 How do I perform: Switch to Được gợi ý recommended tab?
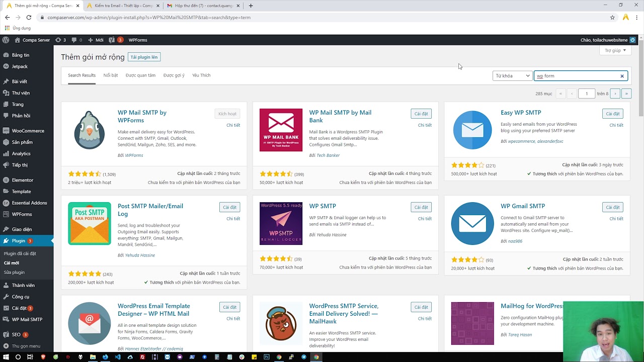pos(174,75)
